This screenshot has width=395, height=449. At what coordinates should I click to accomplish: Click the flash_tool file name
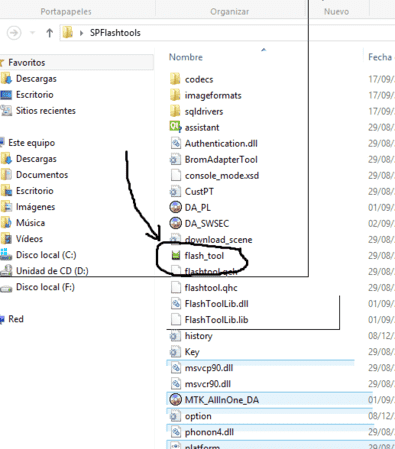(x=204, y=256)
